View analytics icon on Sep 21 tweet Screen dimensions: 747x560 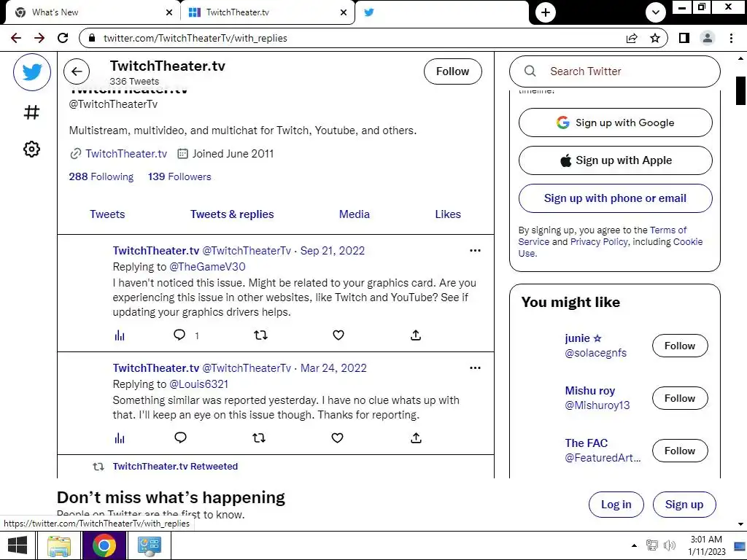[120, 335]
